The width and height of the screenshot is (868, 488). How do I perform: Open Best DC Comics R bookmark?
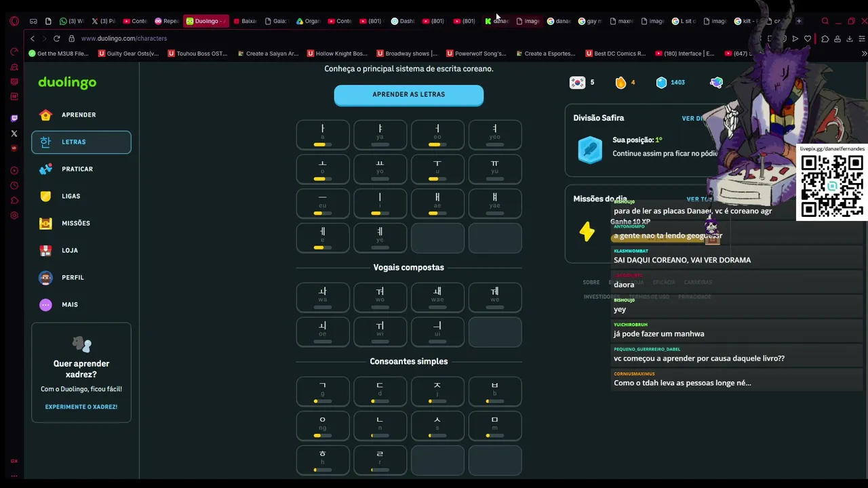pos(615,54)
